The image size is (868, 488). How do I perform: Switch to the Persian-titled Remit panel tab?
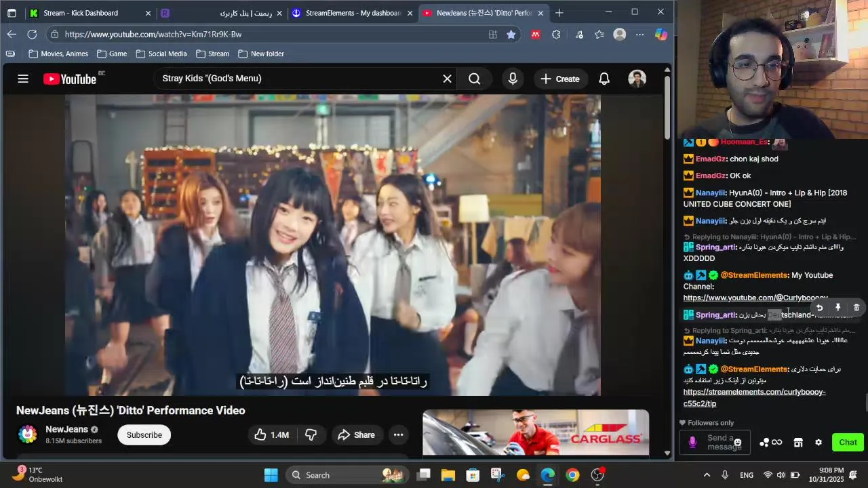221,13
